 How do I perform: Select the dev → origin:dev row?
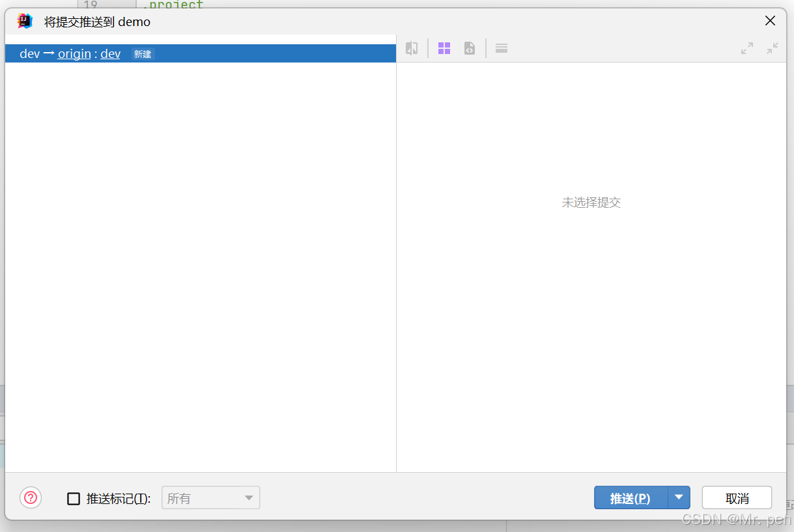[200, 53]
